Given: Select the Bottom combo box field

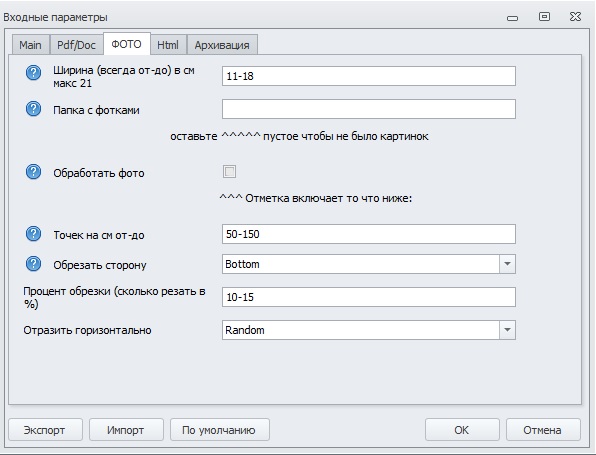Looking at the screenshot, I should tap(369, 264).
